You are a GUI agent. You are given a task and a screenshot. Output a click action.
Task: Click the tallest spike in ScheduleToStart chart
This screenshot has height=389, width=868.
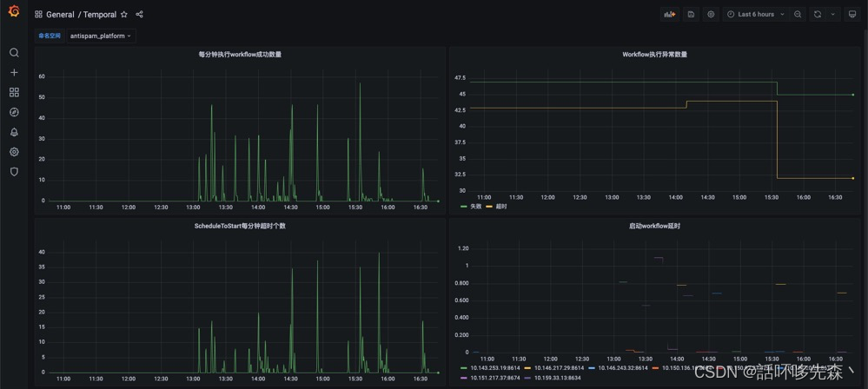379,254
